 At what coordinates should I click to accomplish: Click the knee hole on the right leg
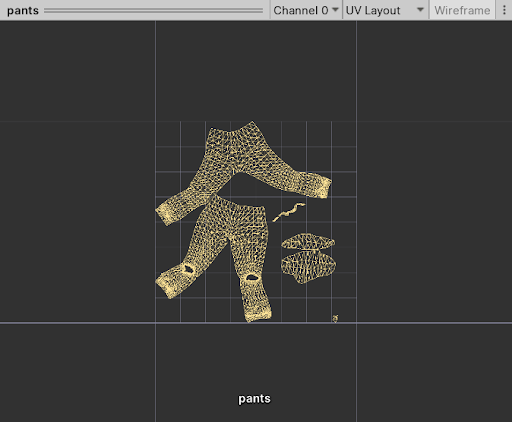tap(252, 277)
